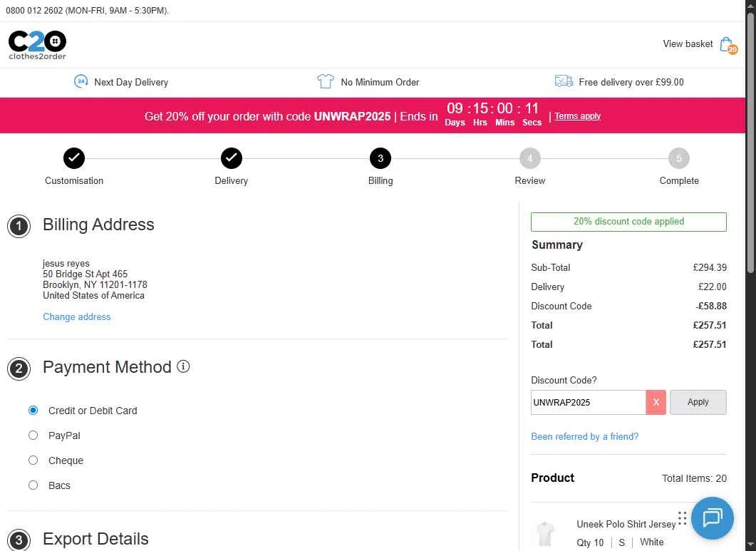
Task: Click the Complete step label
Action: click(x=679, y=180)
